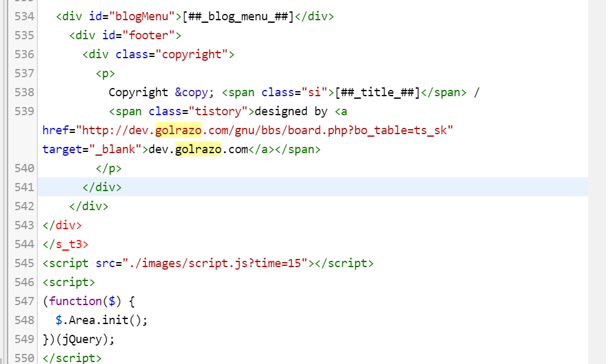Click line number 538 in the gutter
606x364 pixels.
point(24,92)
